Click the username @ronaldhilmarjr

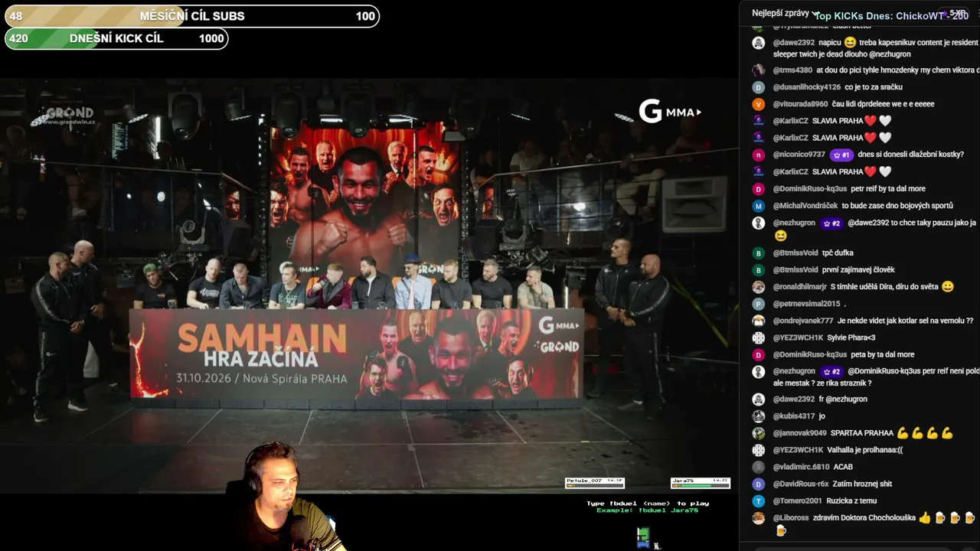pyautogui.click(x=800, y=287)
